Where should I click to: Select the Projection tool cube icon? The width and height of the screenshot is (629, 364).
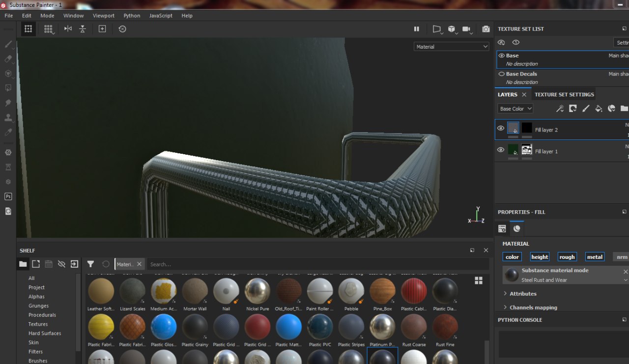pos(8,74)
